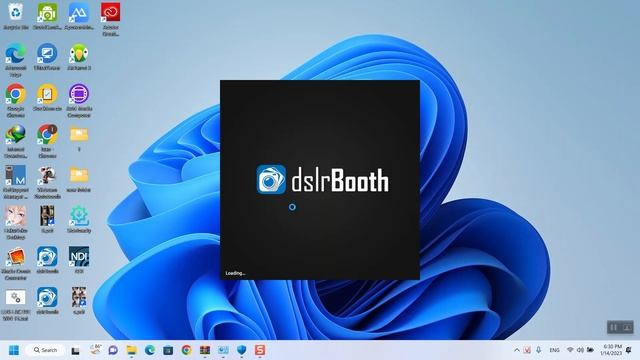
Task: Open the notification bell in tray
Action: click(x=629, y=350)
